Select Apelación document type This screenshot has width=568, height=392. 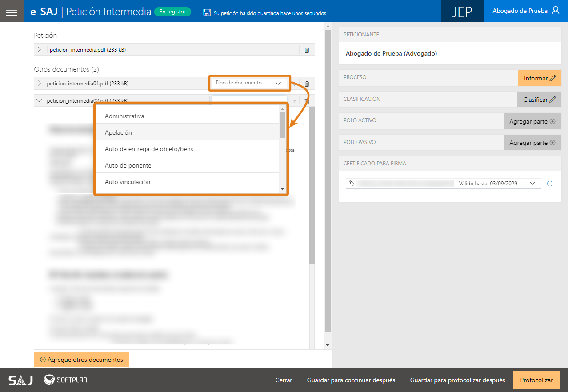[187, 132]
